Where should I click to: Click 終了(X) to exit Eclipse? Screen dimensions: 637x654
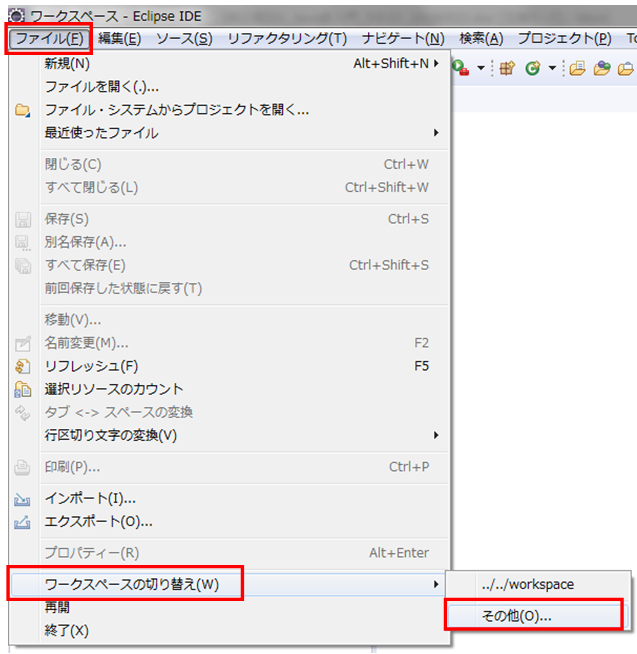[x=67, y=630]
